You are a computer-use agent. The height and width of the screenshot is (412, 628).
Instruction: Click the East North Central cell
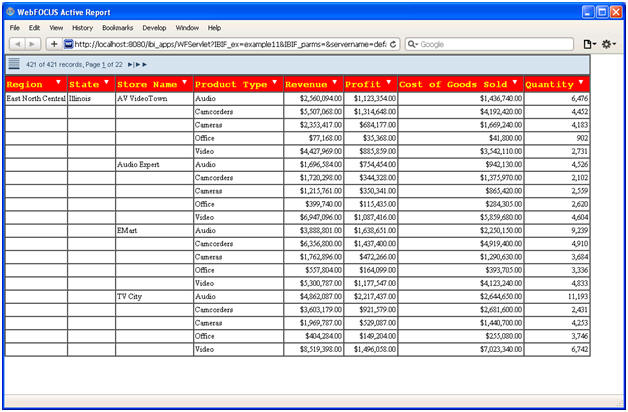point(36,98)
